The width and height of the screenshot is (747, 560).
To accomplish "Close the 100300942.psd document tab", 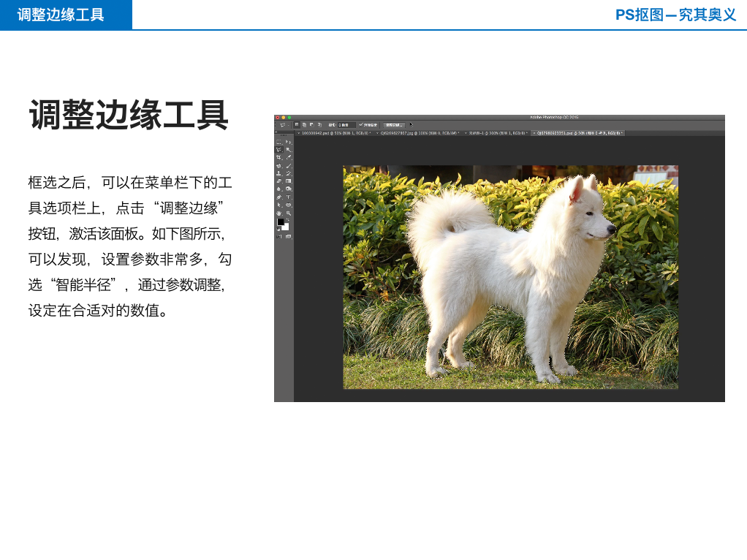I will click(299, 133).
